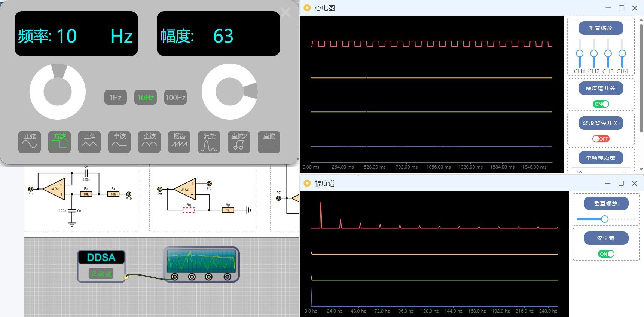Click the 幅度谱开关 button
This screenshot has width=644, height=317.
tap(601, 88)
